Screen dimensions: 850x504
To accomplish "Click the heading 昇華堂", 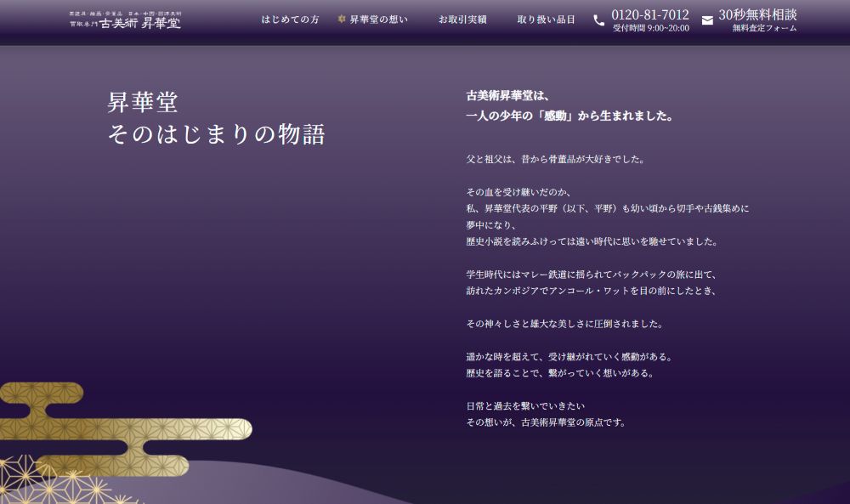I will tap(143, 103).
